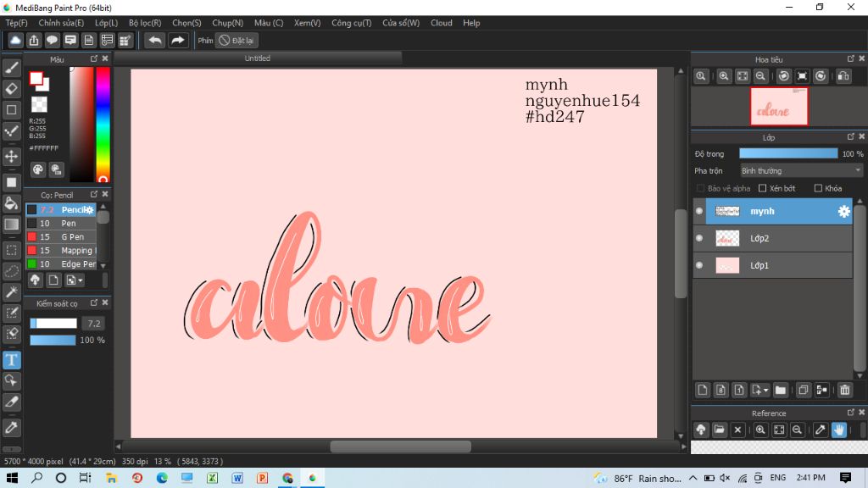Enable the Xén bớt checkbox

(x=762, y=188)
